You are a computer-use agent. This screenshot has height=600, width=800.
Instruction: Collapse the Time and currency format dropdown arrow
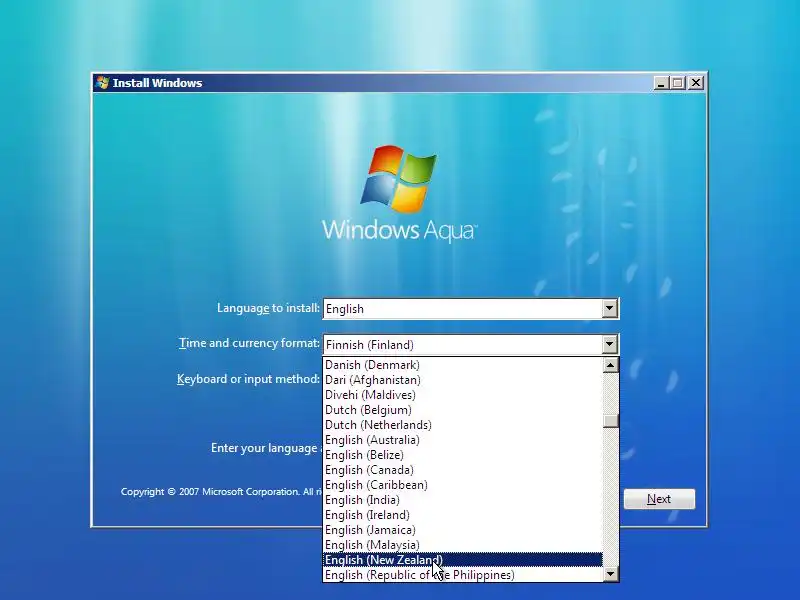point(609,344)
